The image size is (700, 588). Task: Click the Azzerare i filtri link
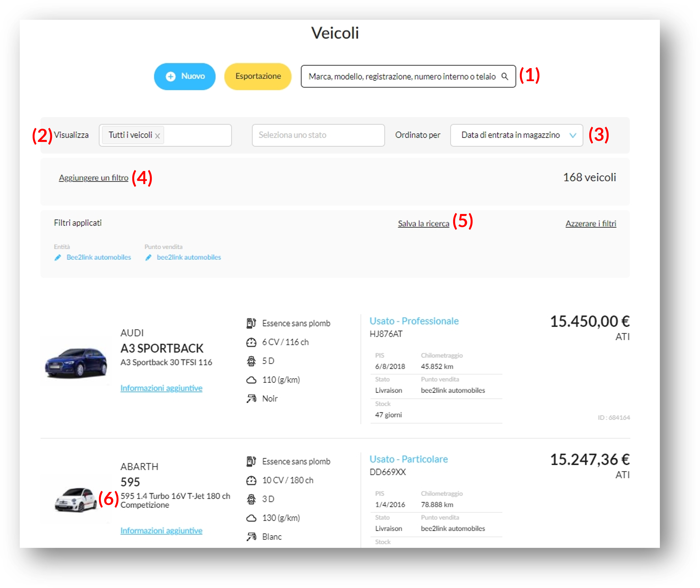coord(590,223)
